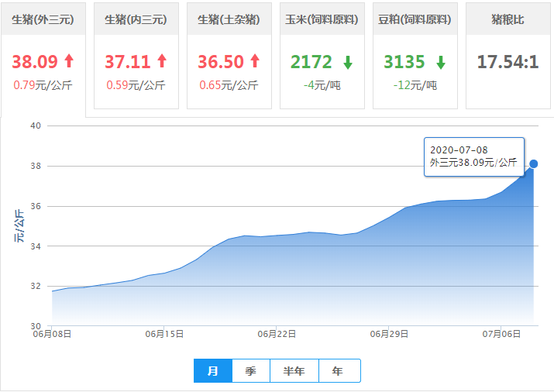Viewport: 554px width, 392px height.
Task: Select the 月 time range button
Action: tap(213, 371)
